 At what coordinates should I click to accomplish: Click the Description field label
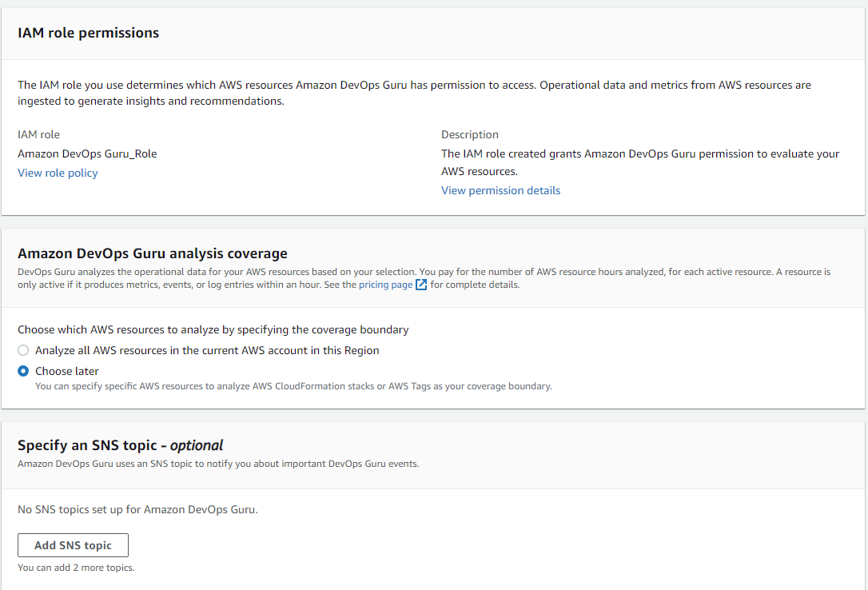469,134
